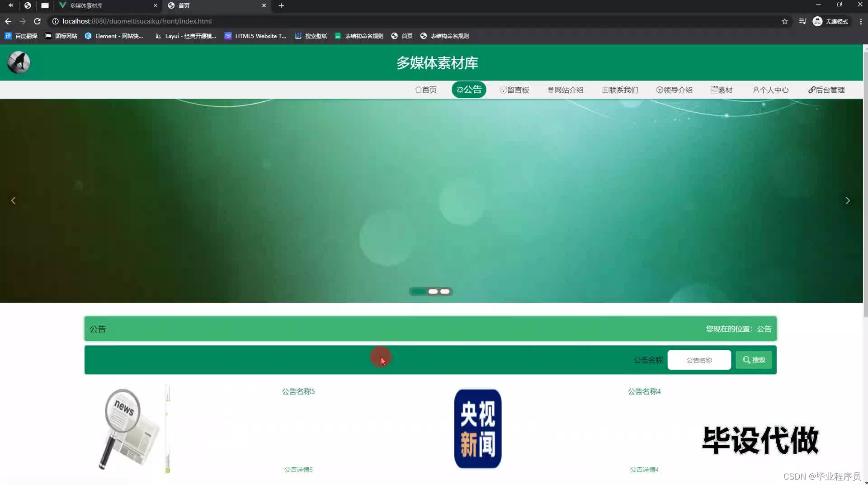
Task: Select the first carousel indicator
Action: (x=418, y=291)
